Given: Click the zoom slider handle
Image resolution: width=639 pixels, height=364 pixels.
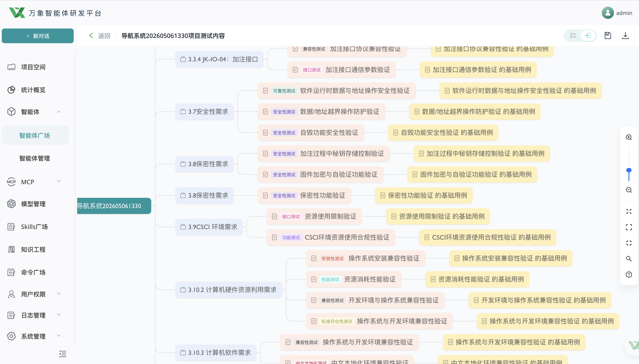Looking at the screenshot, I should [629, 170].
